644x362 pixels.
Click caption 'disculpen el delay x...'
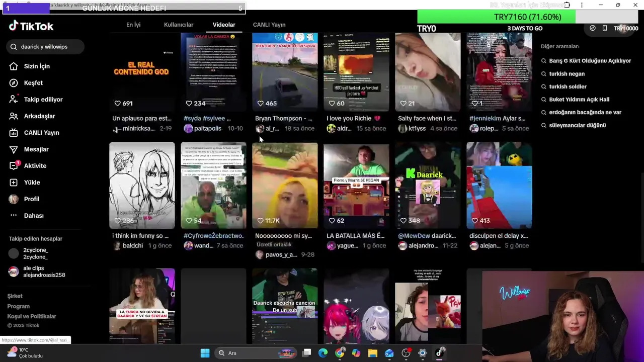coord(498,236)
